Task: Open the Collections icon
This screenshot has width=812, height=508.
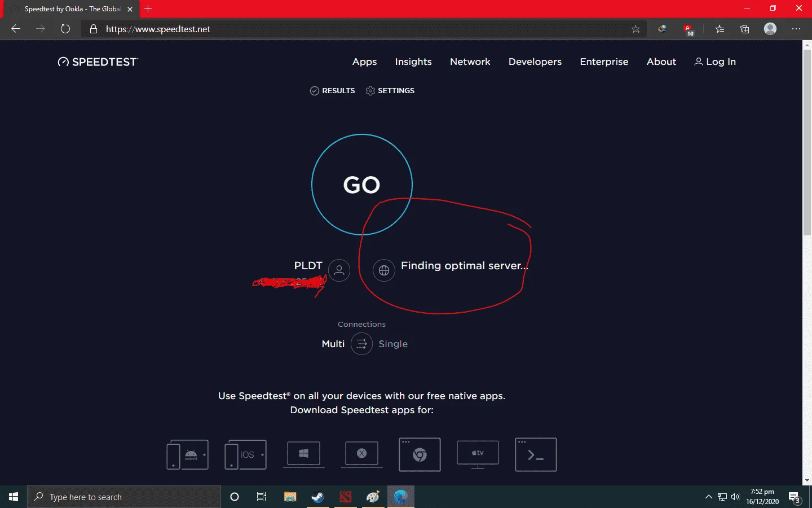Action: tap(745, 29)
